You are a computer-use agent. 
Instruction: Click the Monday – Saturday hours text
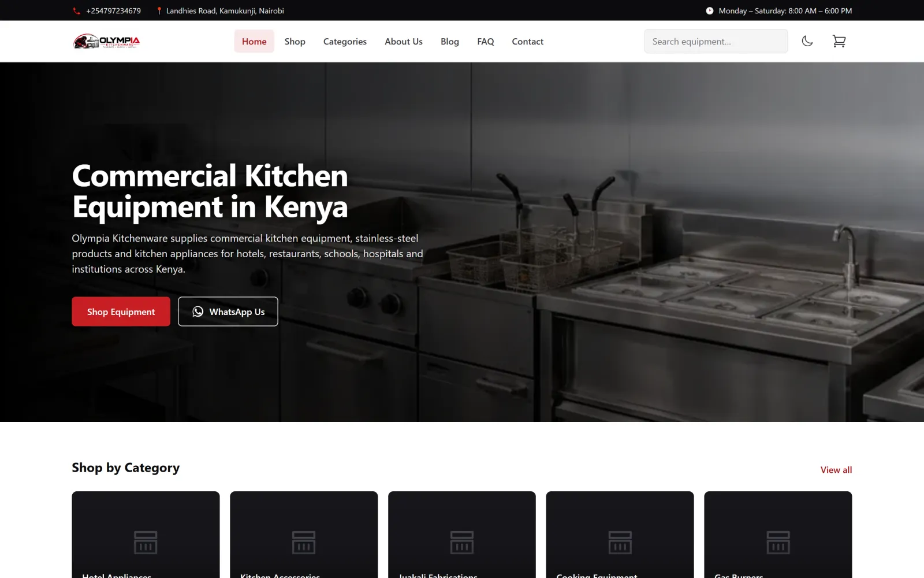tap(785, 11)
